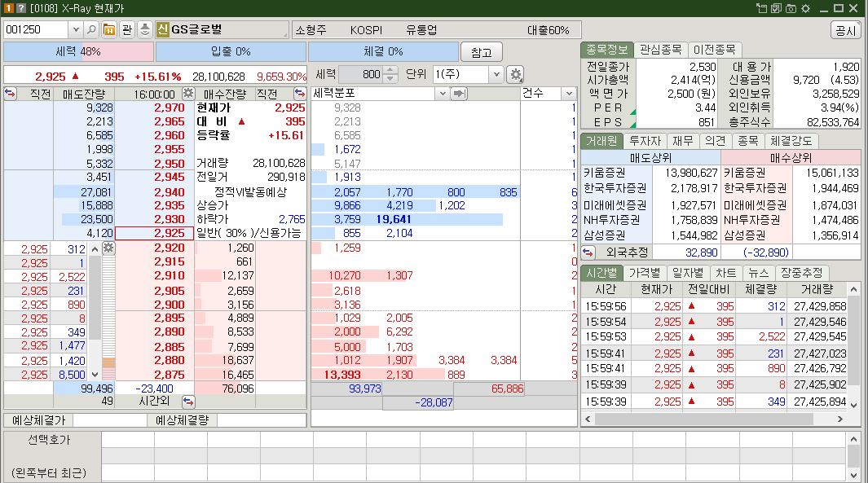The image size is (868, 483).
Task: Click the 예상체결량 value field
Action: [262, 420]
